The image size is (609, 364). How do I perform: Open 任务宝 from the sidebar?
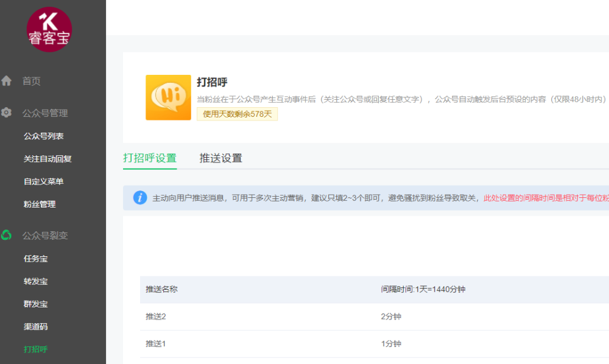pos(36,259)
